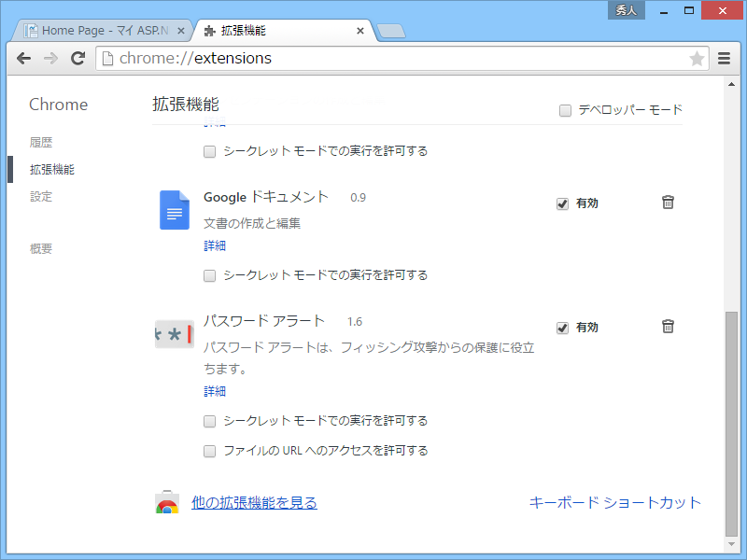Delete Google ドキュメント using its trash icon
This screenshot has width=747, height=560.
pos(668,202)
